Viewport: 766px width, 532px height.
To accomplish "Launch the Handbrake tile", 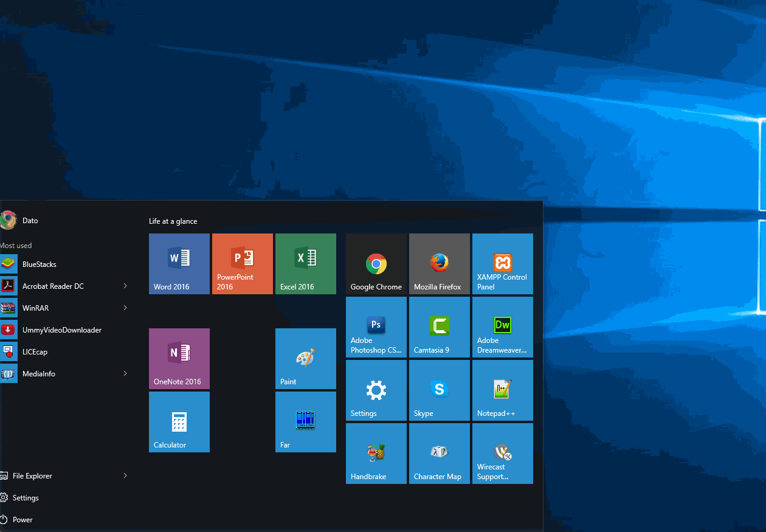I will tap(376, 454).
